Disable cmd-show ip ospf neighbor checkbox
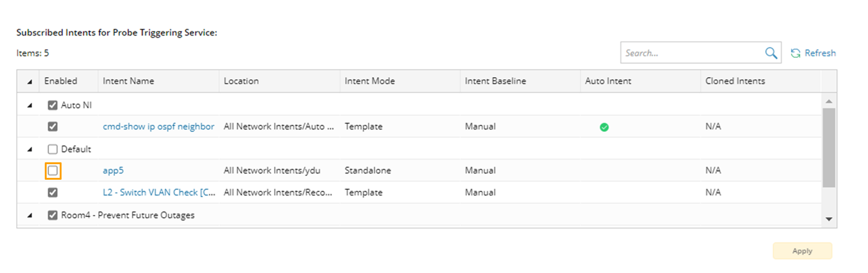 (53, 127)
